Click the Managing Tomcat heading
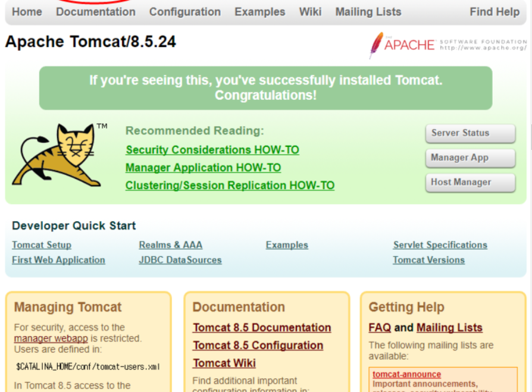Viewport: 532px width, 392px height. [67, 307]
